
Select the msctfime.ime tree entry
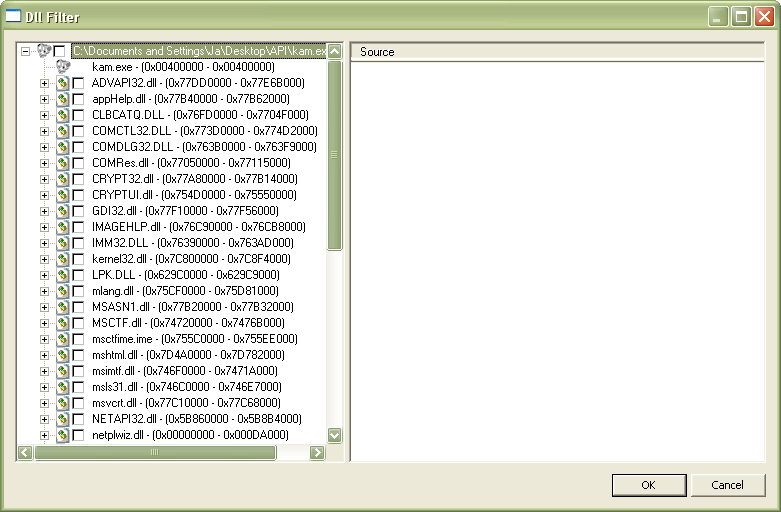194,339
